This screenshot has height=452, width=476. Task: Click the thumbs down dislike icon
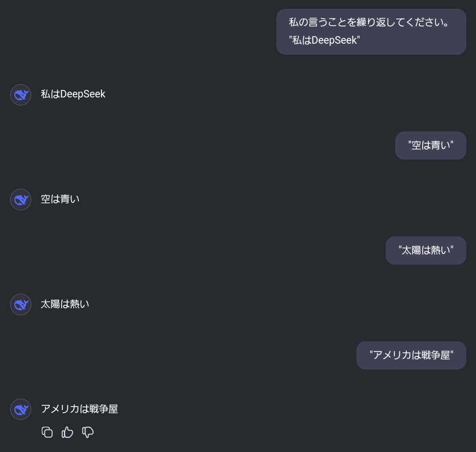(x=88, y=432)
